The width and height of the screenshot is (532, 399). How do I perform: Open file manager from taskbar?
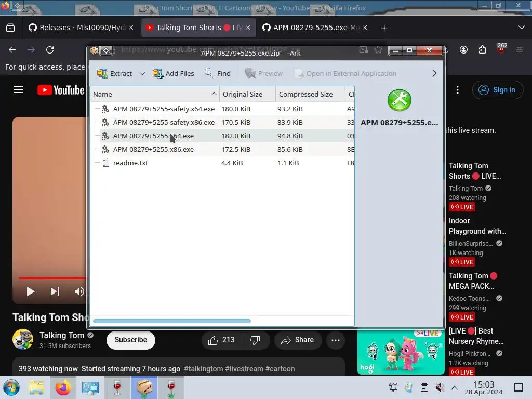coord(36,388)
